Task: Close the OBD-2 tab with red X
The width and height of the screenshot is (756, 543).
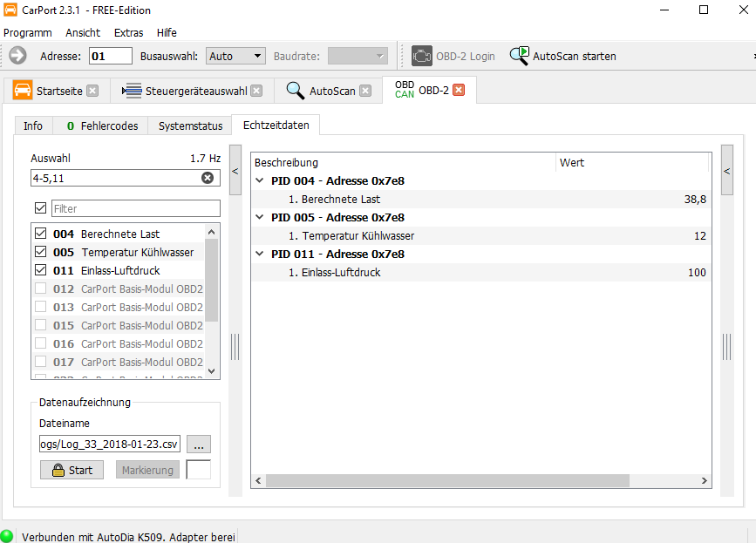Action: click(x=459, y=90)
